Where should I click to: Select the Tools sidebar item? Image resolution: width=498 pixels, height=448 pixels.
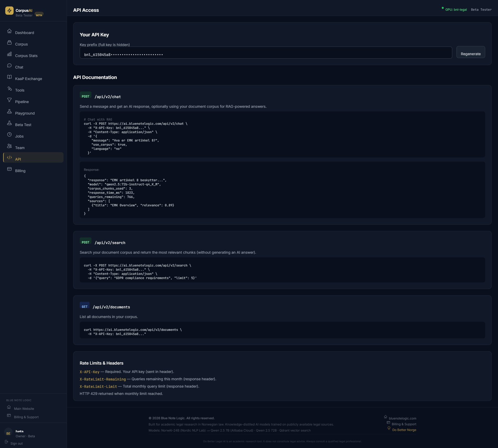tap(20, 90)
